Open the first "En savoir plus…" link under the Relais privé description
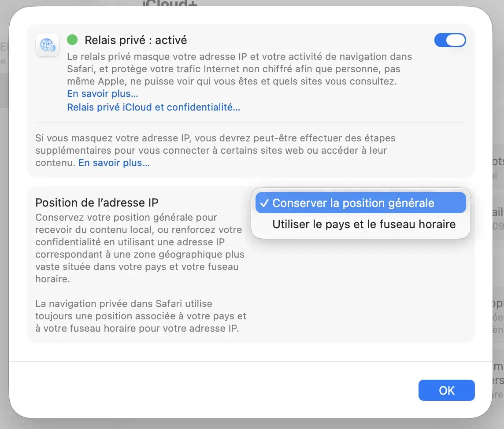The width and height of the screenshot is (504, 429). (x=103, y=93)
